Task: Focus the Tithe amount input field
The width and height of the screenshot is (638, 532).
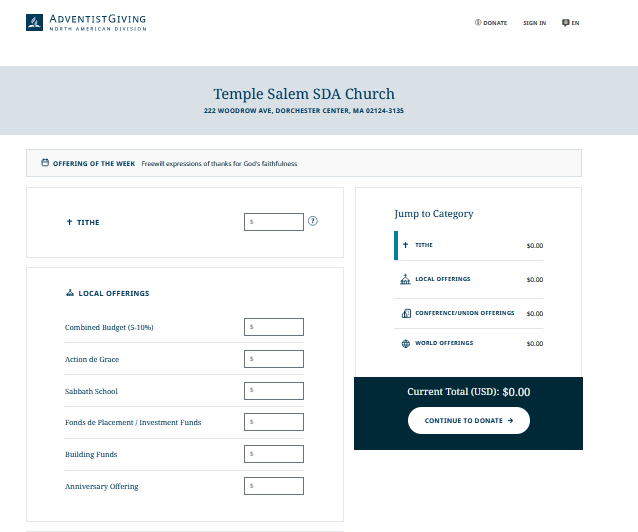Action: tap(274, 222)
